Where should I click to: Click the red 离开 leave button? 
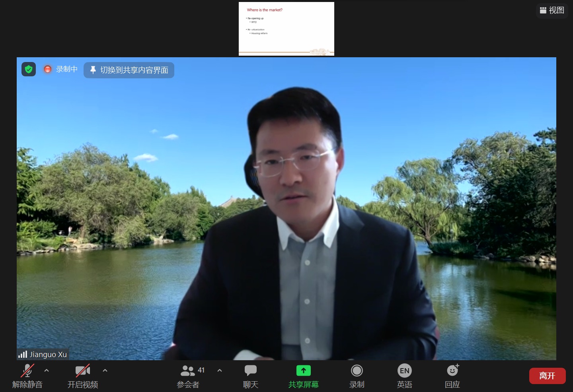click(547, 376)
